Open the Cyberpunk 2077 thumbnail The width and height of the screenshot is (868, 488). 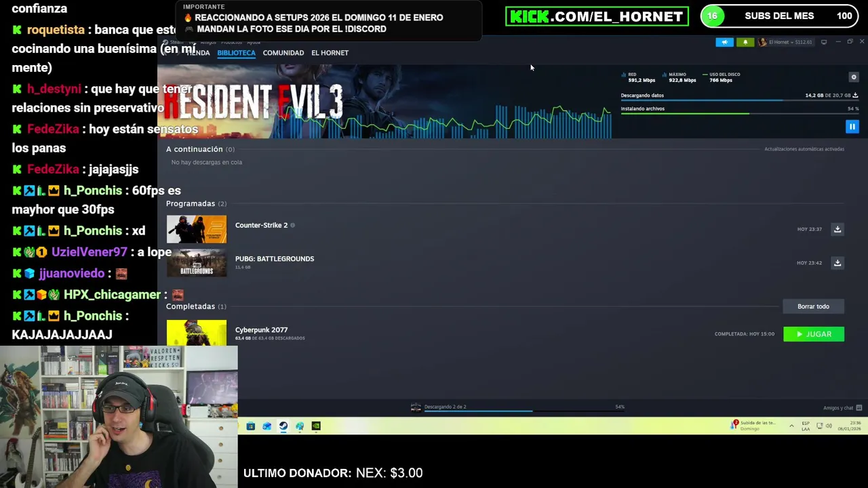197,333
